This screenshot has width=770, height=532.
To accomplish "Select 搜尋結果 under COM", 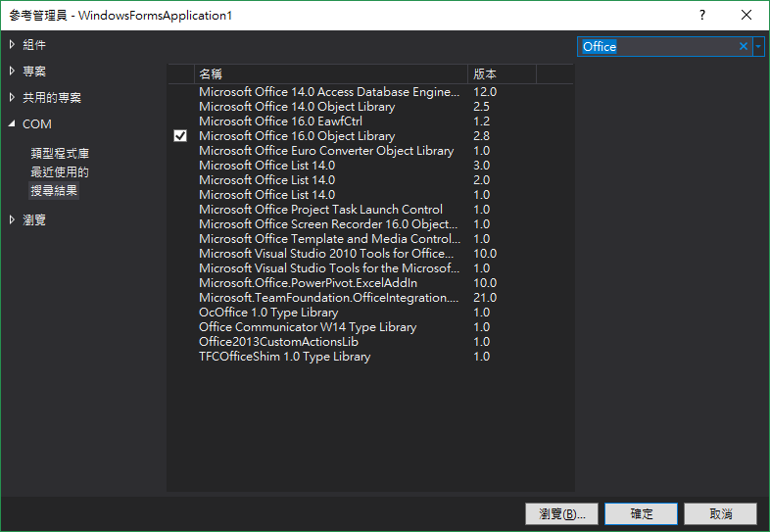I will tap(54, 191).
